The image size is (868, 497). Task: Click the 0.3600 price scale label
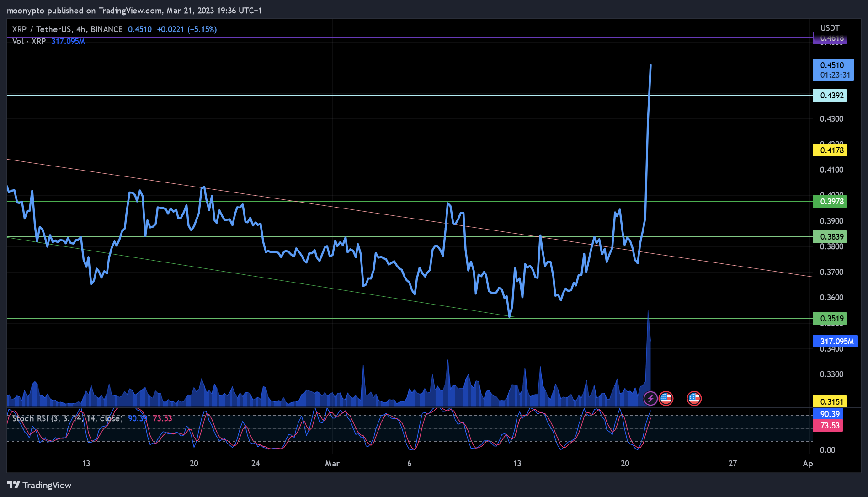[x=831, y=298]
